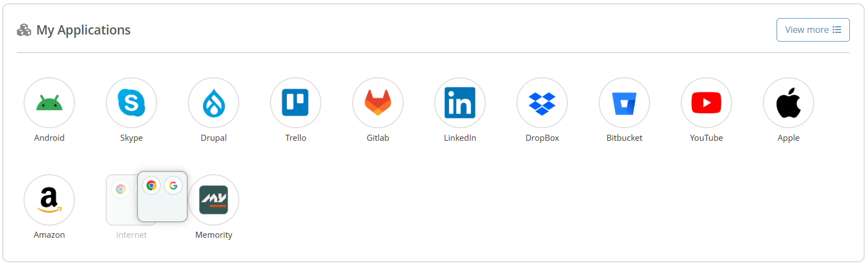Click the Memority text label
The height and width of the screenshot is (264, 868).
coord(214,235)
